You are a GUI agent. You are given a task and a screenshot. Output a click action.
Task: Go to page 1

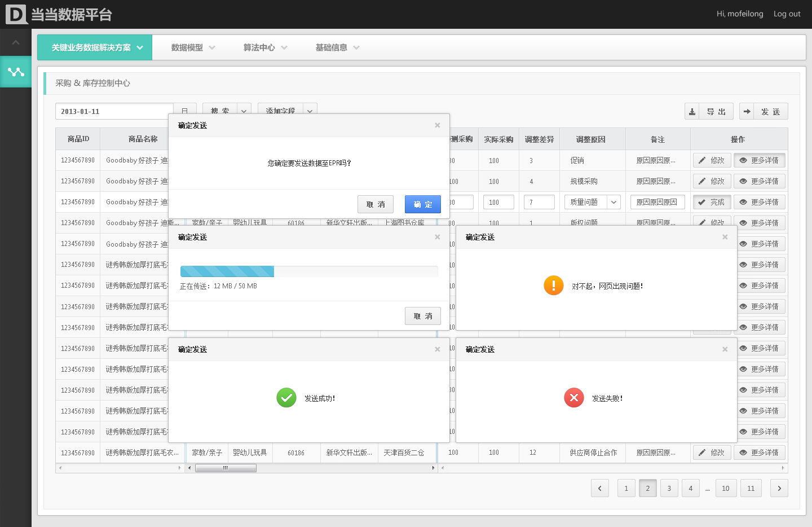pyautogui.click(x=626, y=488)
